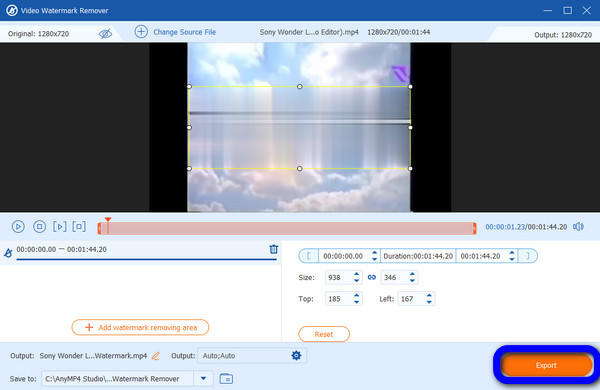Click the red playhead marker on the timeline
This screenshot has height=390, width=600.
108,220
